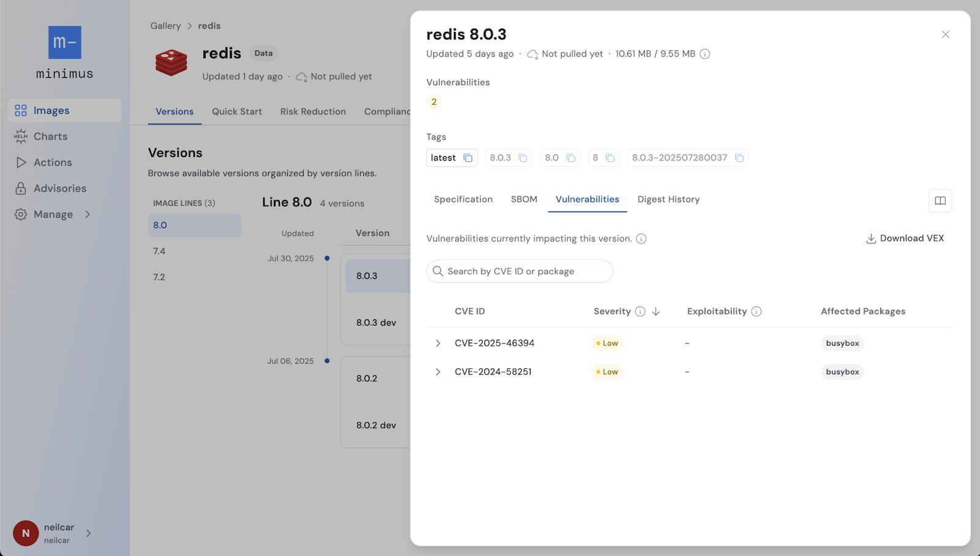Click the redis breadcrumb item

(209, 26)
